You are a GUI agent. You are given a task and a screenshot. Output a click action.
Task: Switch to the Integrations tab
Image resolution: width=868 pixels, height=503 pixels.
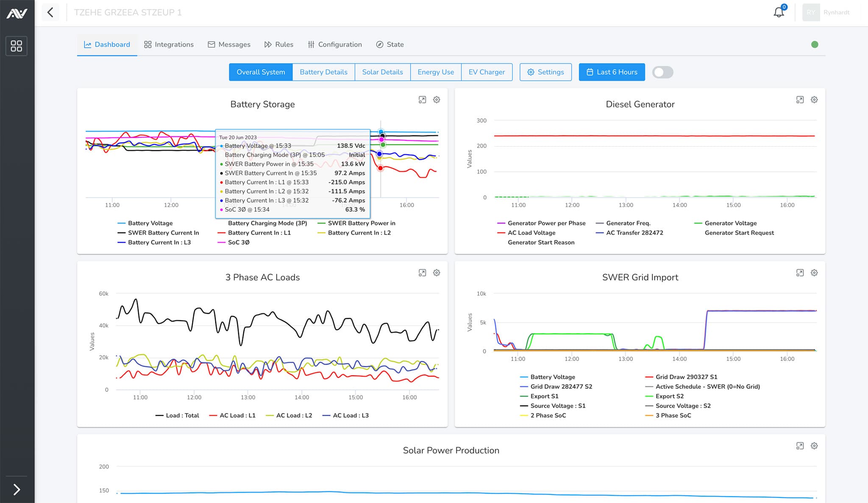click(x=169, y=45)
